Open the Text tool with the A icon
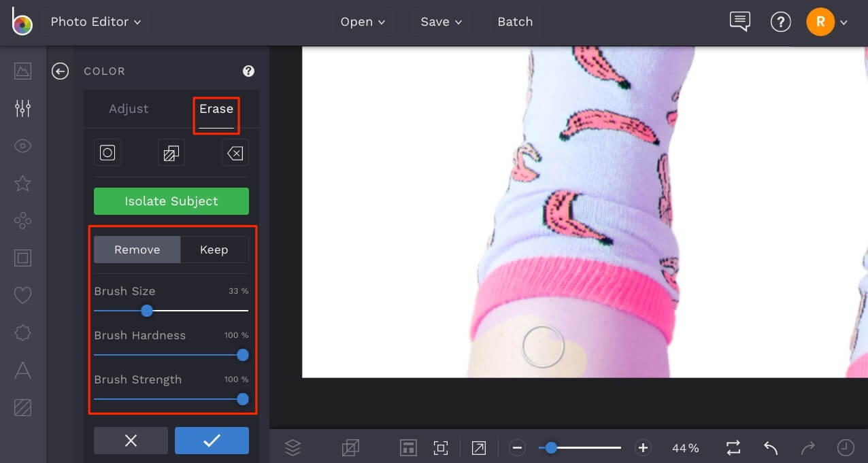Viewport: 868px width, 463px height. click(x=22, y=370)
